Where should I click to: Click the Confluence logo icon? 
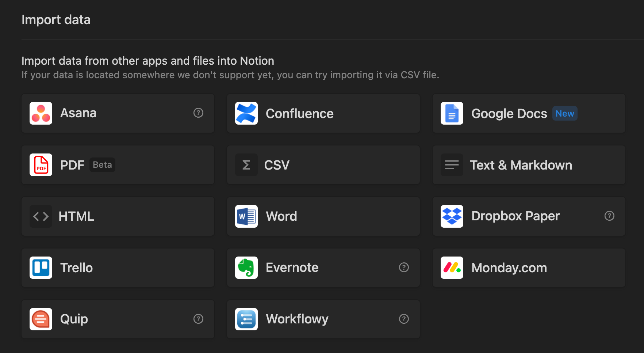coord(246,113)
